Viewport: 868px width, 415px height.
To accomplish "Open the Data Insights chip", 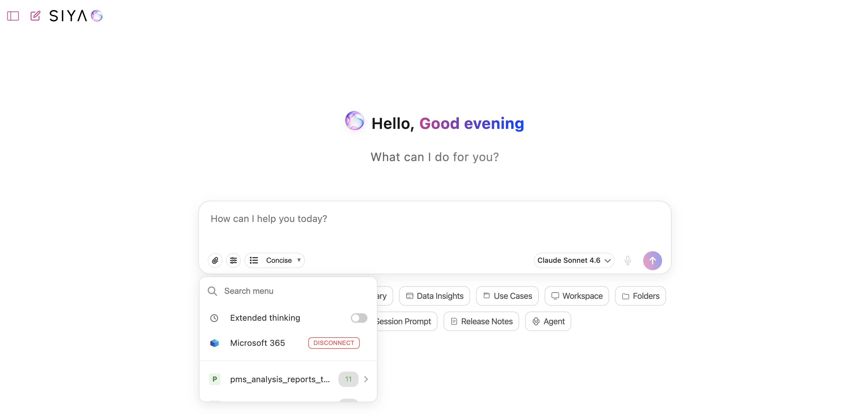I will [434, 296].
